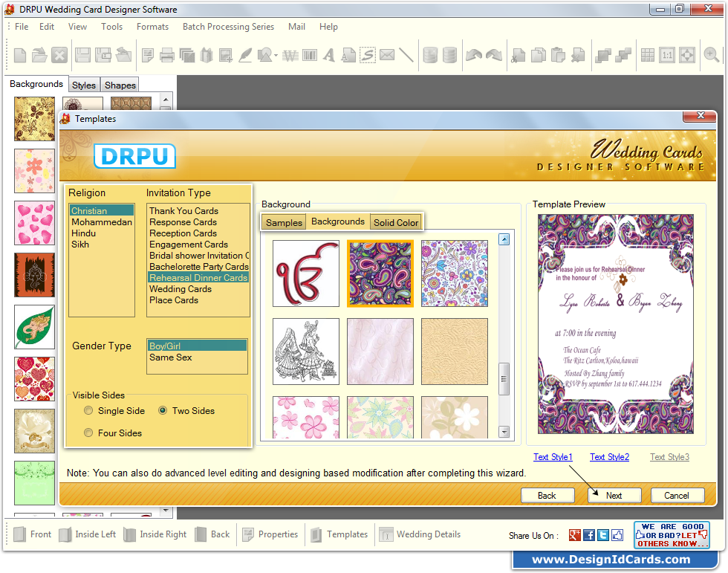Switch to the Styles tab in main window
Screen dimensions: 728x573
pos(84,85)
